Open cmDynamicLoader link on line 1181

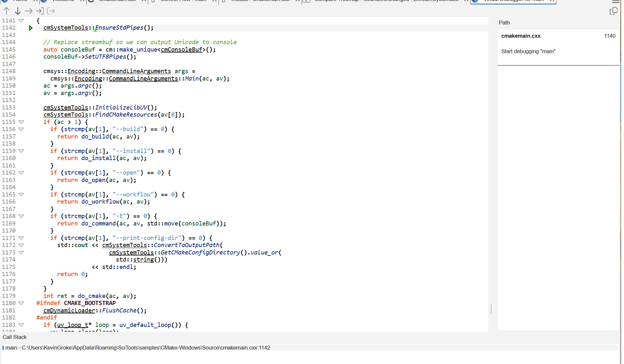click(69, 311)
